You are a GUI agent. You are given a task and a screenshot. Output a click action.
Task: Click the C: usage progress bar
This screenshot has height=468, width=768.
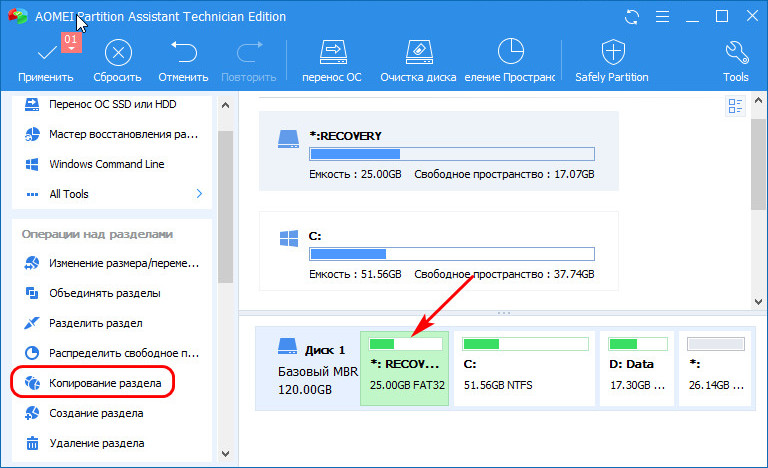[x=452, y=254]
